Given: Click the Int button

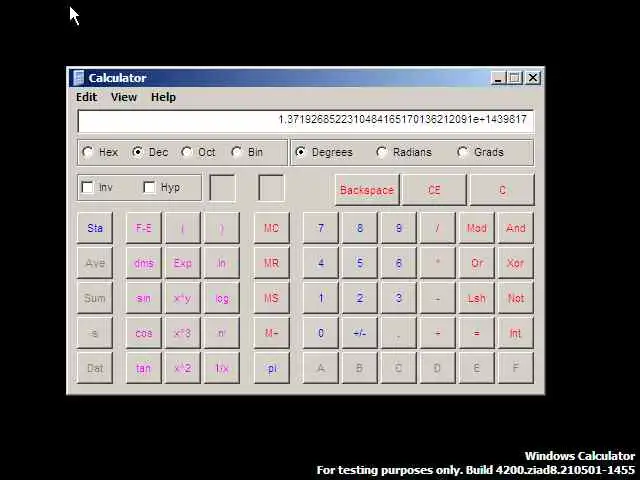Looking at the screenshot, I should pos(516,333).
